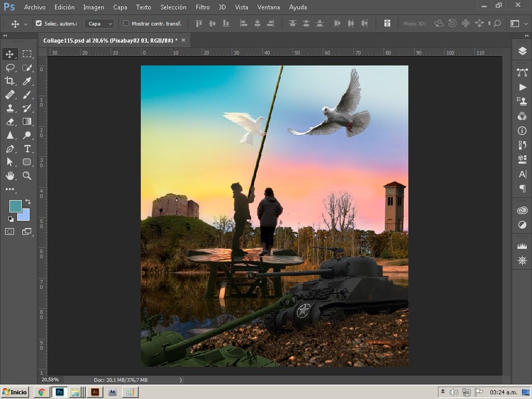This screenshot has width=532, height=399.
Task: Select the Rectangular Marquee tool
Action: (27, 54)
